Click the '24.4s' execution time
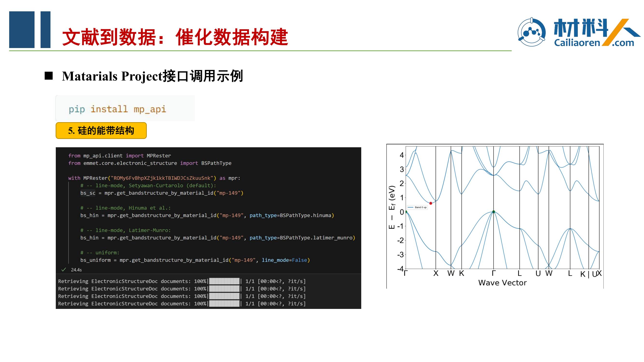Viewport: 644px width, 362px height. tap(76, 270)
